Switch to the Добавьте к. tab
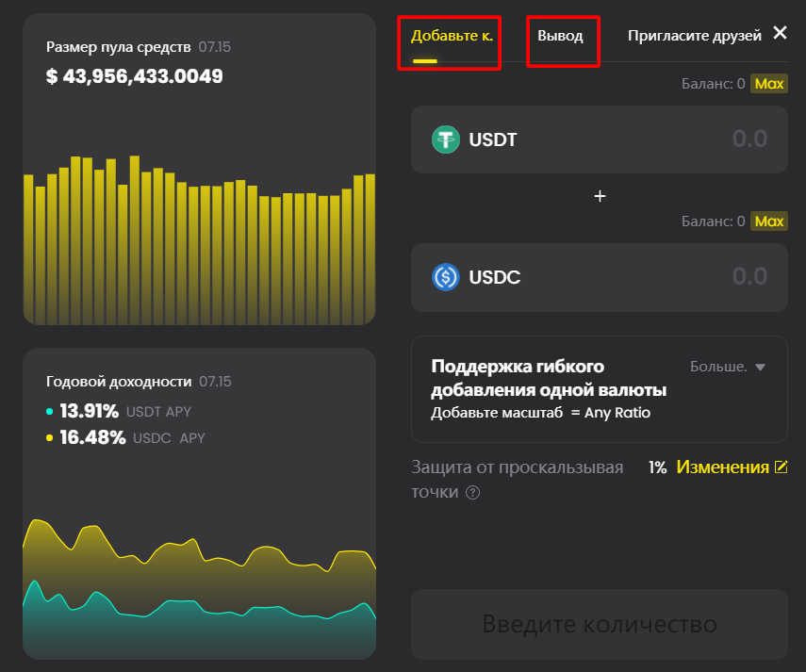 451,37
